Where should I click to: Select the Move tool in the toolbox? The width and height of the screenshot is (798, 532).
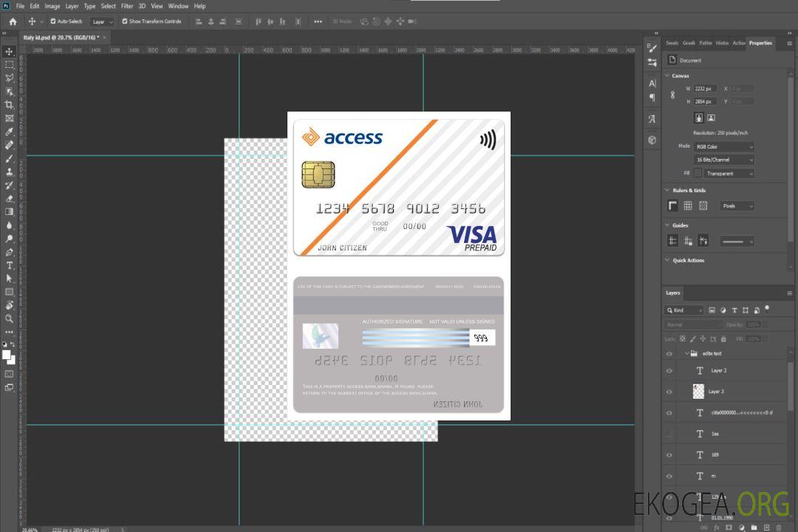coord(9,52)
